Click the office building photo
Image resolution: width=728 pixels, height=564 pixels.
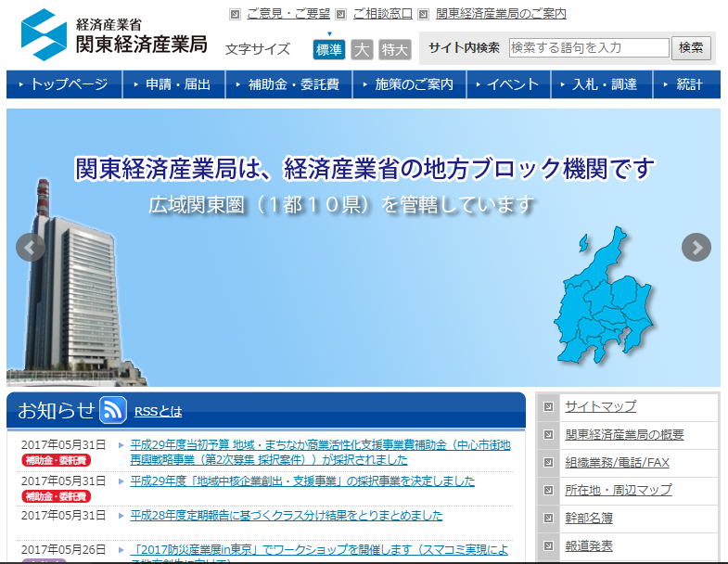pyautogui.click(x=77, y=284)
